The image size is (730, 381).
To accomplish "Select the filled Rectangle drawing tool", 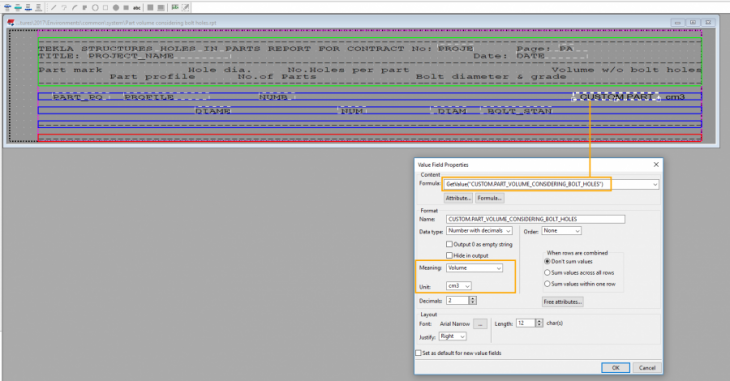I will [126, 7].
